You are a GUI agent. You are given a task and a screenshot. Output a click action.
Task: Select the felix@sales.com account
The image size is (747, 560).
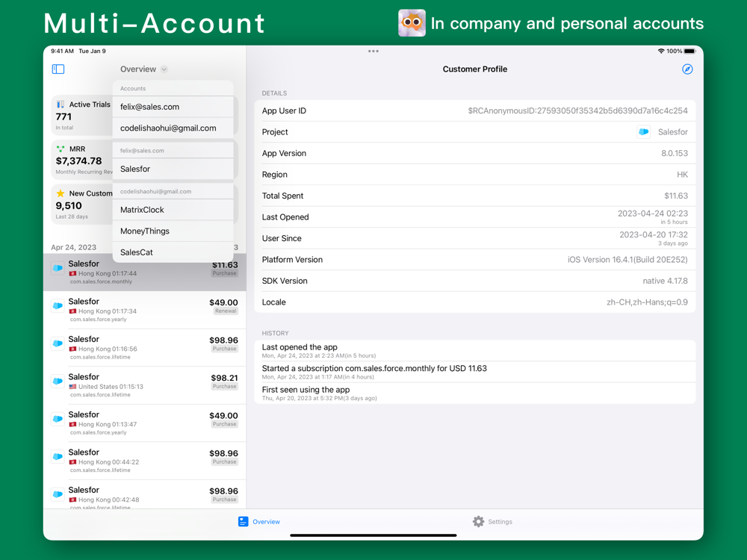pos(173,107)
